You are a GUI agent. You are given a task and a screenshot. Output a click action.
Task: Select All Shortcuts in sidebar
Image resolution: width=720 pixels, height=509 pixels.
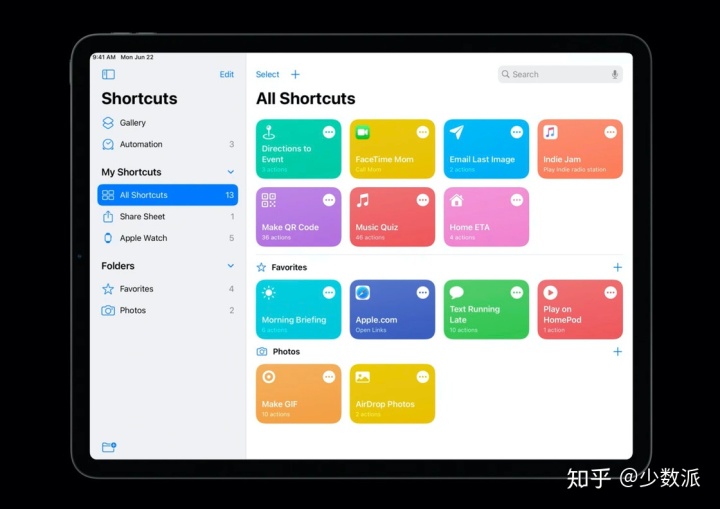point(168,195)
